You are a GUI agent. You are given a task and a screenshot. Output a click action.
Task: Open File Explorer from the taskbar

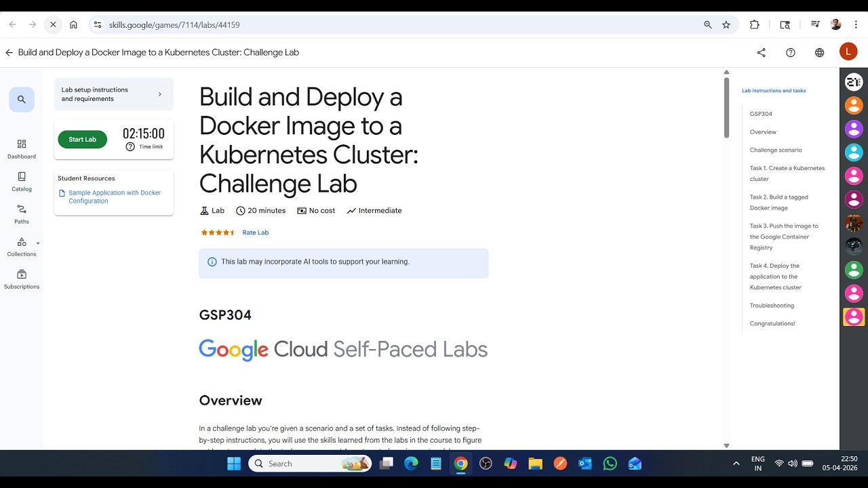(x=535, y=464)
